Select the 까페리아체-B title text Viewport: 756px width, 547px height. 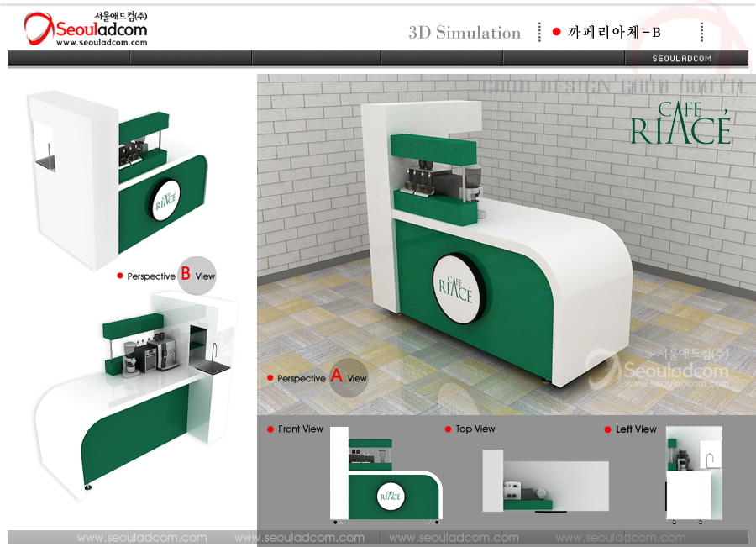click(x=614, y=32)
